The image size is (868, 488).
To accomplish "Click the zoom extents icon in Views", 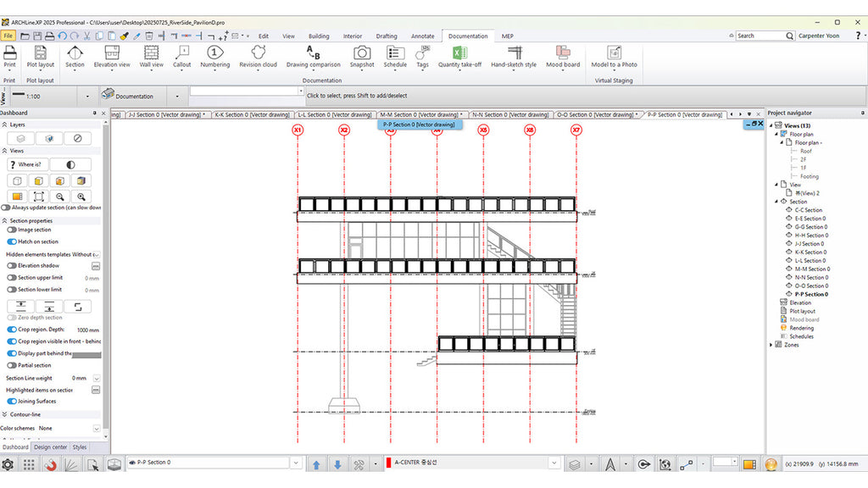I will click(39, 197).
